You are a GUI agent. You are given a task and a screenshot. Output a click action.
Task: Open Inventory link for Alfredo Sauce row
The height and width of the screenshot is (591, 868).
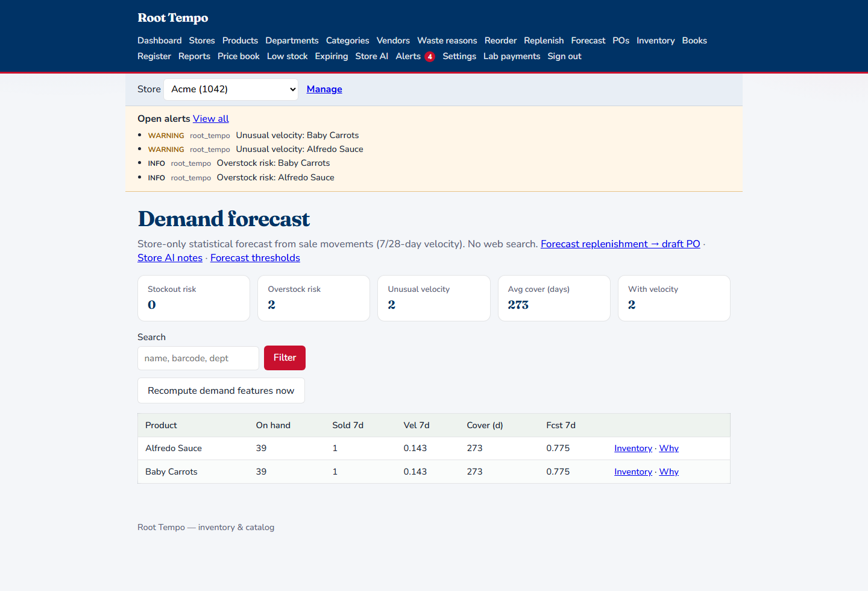click(633, 448)
